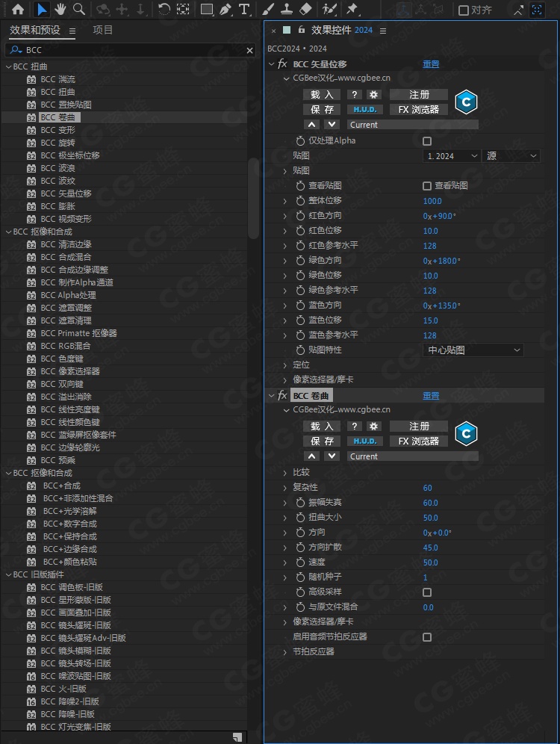This screenshot has height=744, width=560.
Task: Toggle fx switch for BCC 矢量位移
Action: tap(282, 64)
